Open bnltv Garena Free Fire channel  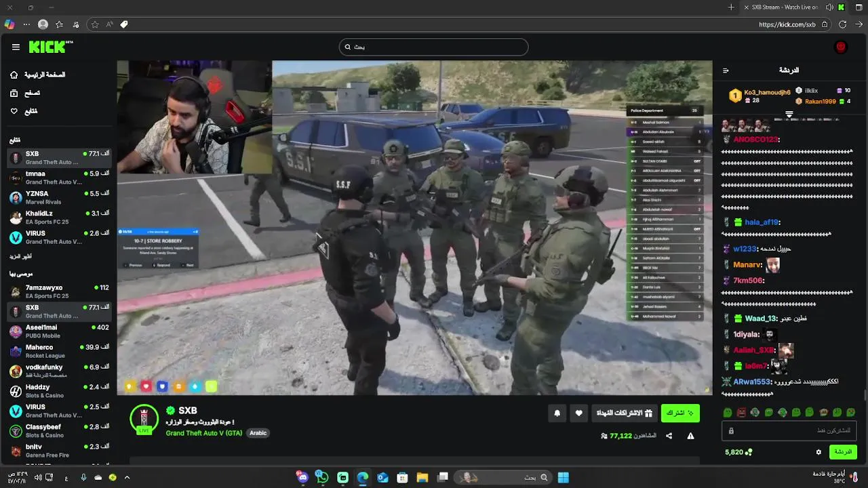pos(59,451)
